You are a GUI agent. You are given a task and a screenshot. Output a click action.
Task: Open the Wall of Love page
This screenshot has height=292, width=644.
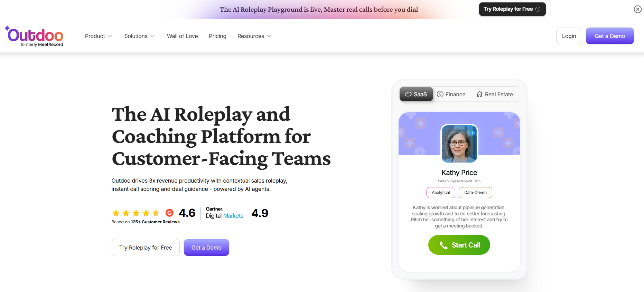[x=182, y=36]
